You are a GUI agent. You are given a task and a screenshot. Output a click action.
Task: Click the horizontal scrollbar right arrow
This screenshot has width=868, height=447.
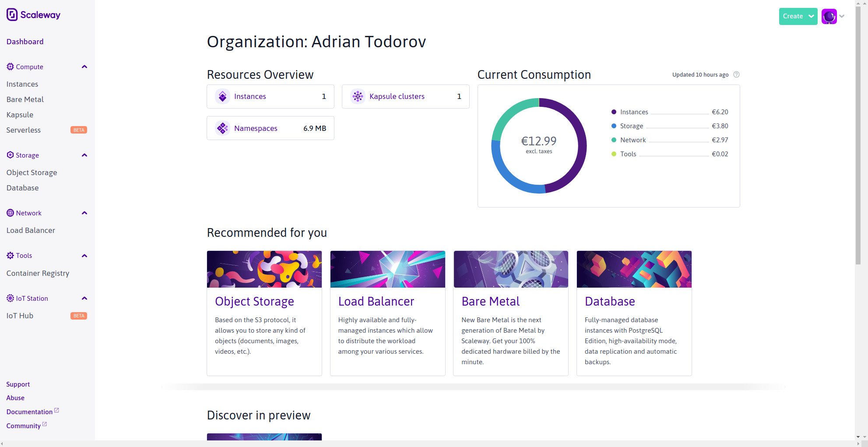[x=858, y=444]
